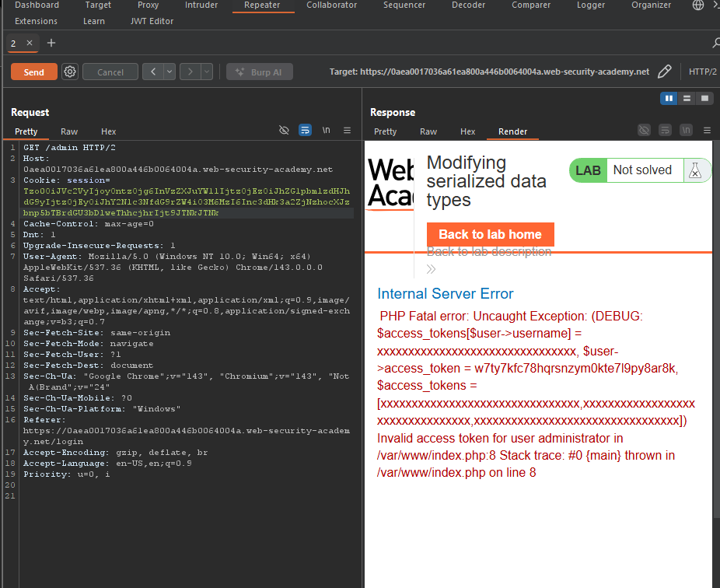720x588 pixels.
Task: Open search magnifier icon at top right
Action: 715,44
